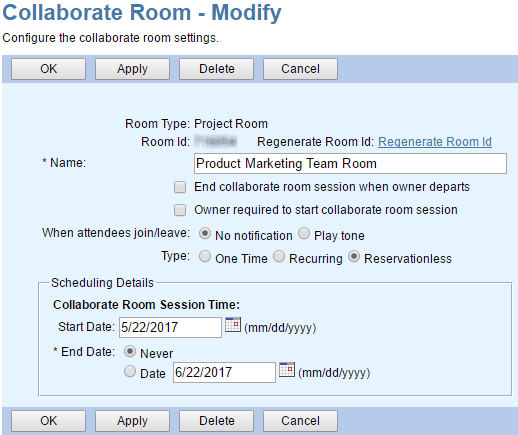Check Owner required to start session

coord(180,210)
